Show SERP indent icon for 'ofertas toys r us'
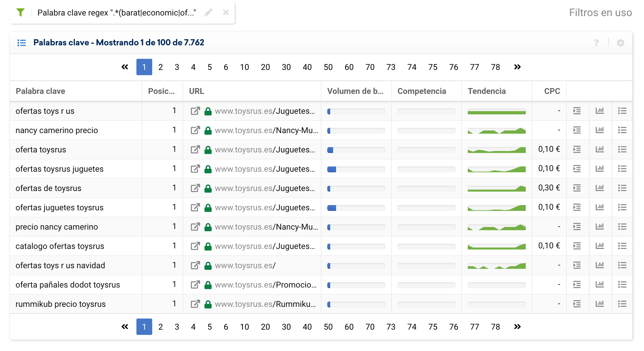Image resolution: width=644 pixels, height=351 pixels. (577, 111)
